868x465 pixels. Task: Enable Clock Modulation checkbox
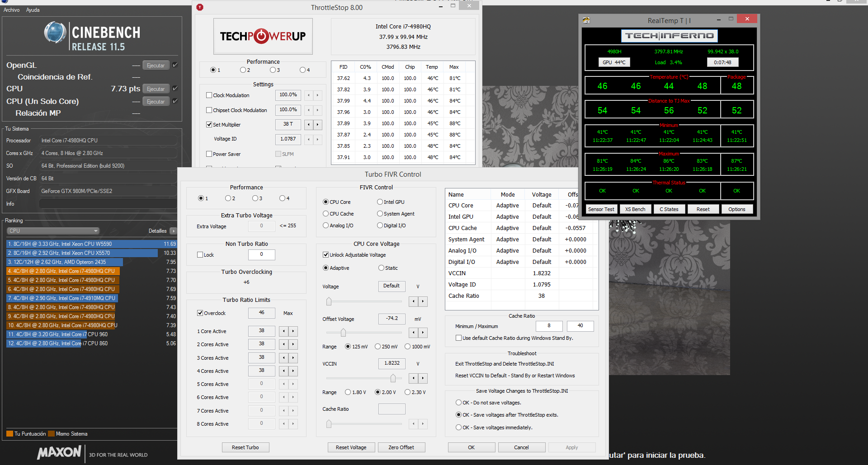pos(209,95)
